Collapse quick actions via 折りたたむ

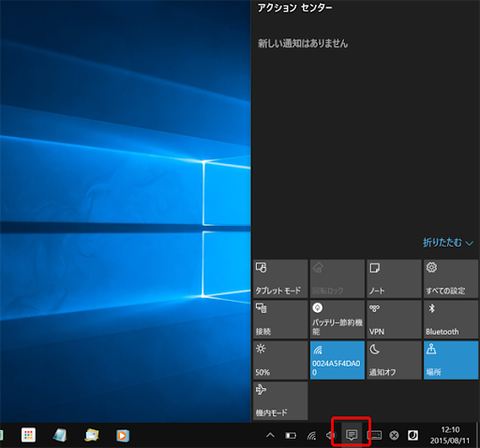point(448,243)
